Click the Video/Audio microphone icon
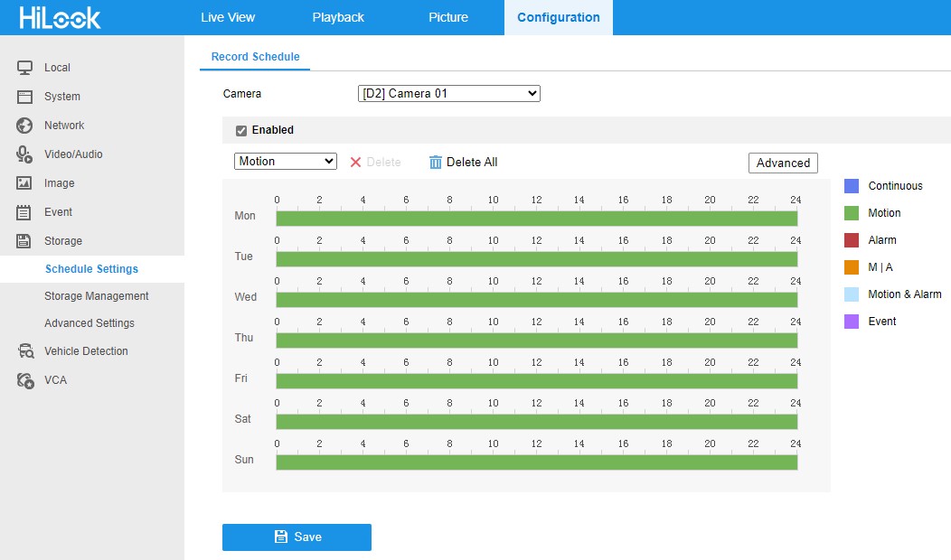This screenshot has height=560, width=951. 25,154
